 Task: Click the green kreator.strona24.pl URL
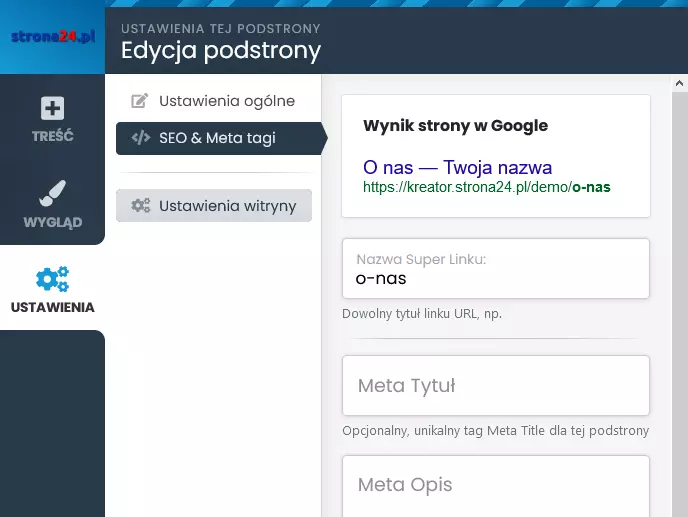487,187
